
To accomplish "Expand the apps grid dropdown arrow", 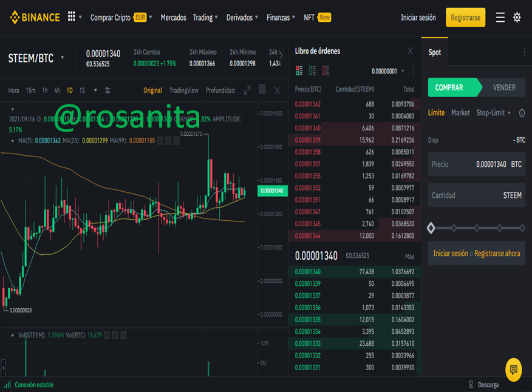I will click(x=80, y=17).
